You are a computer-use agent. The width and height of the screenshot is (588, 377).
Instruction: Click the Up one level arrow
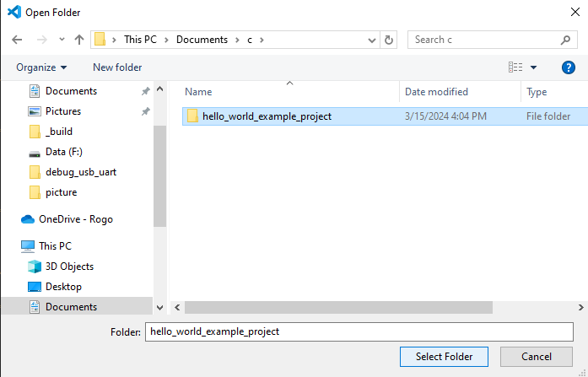point(79,40)
